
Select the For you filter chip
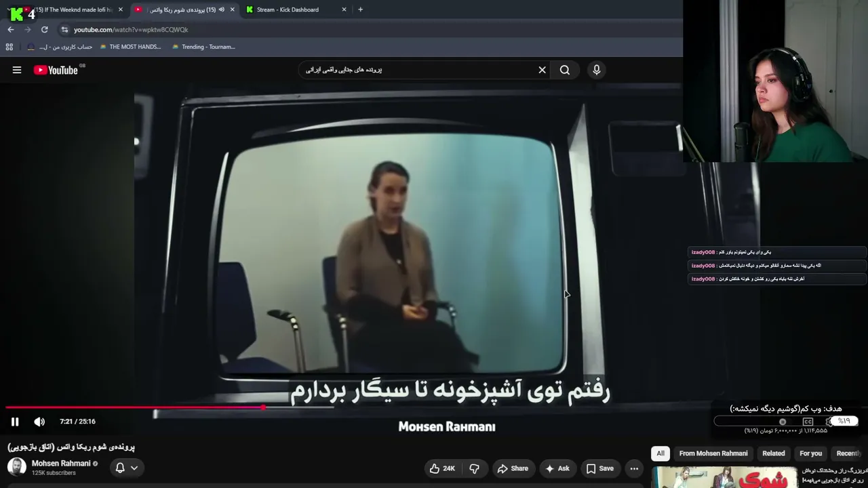click(811, 453)
